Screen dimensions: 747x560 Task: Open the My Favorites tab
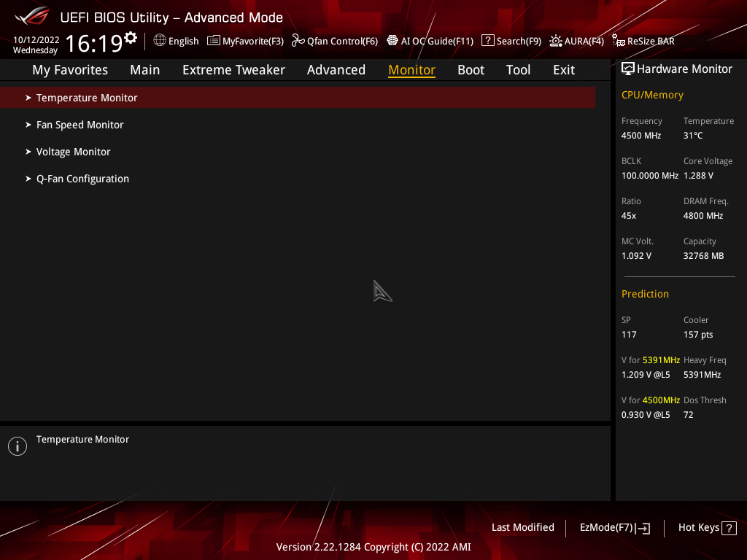click(x=70, y=70)
